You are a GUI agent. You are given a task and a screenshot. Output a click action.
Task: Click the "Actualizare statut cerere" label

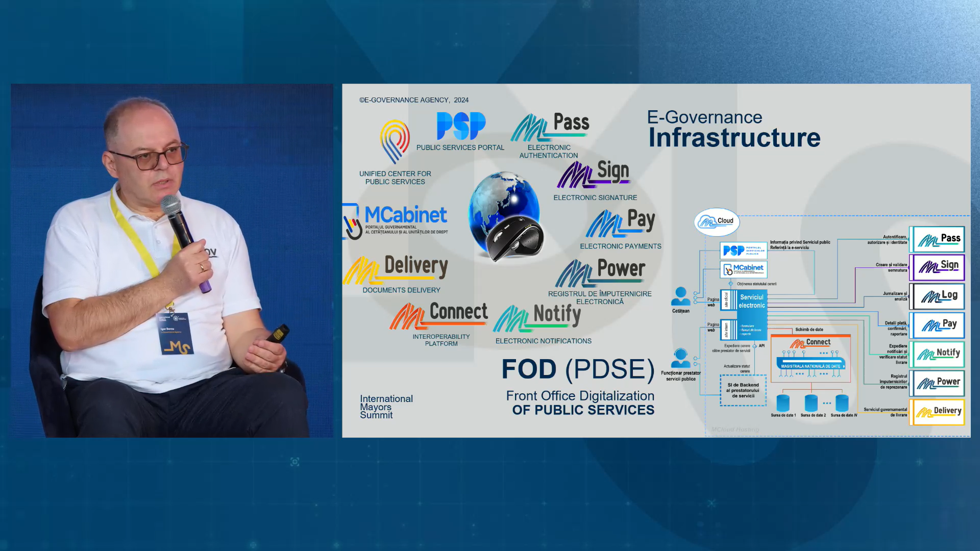pos(737,368)
